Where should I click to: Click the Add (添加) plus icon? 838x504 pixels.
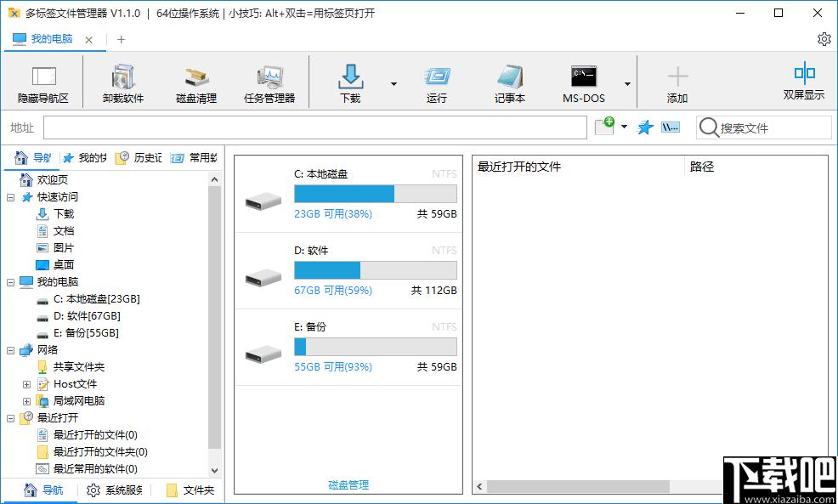coord(677,77)
